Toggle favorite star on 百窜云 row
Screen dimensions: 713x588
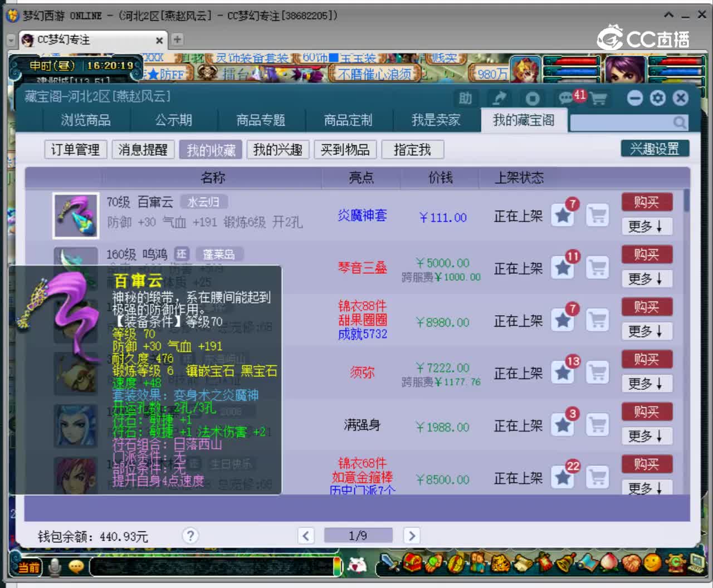(x=563, y=215)
